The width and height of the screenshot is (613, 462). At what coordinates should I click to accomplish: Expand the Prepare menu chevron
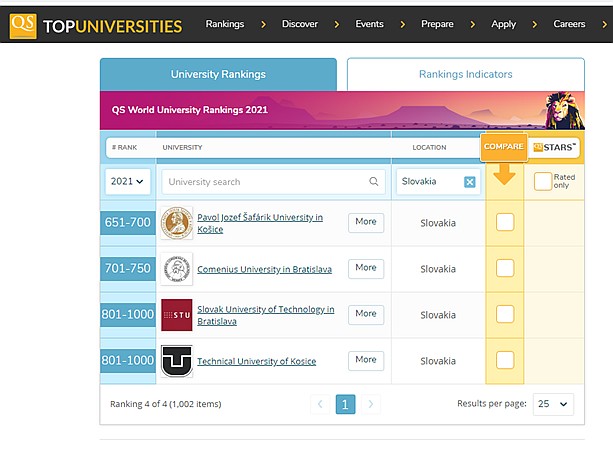[473, 25]
